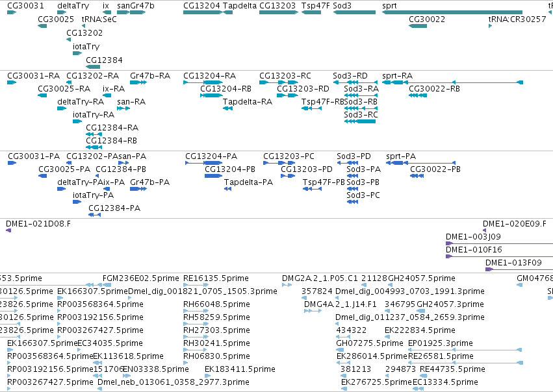This screenshot has width=553, height=392.
Task: Click the CG30031-PA protein label
Action: [x=34, y=156]
